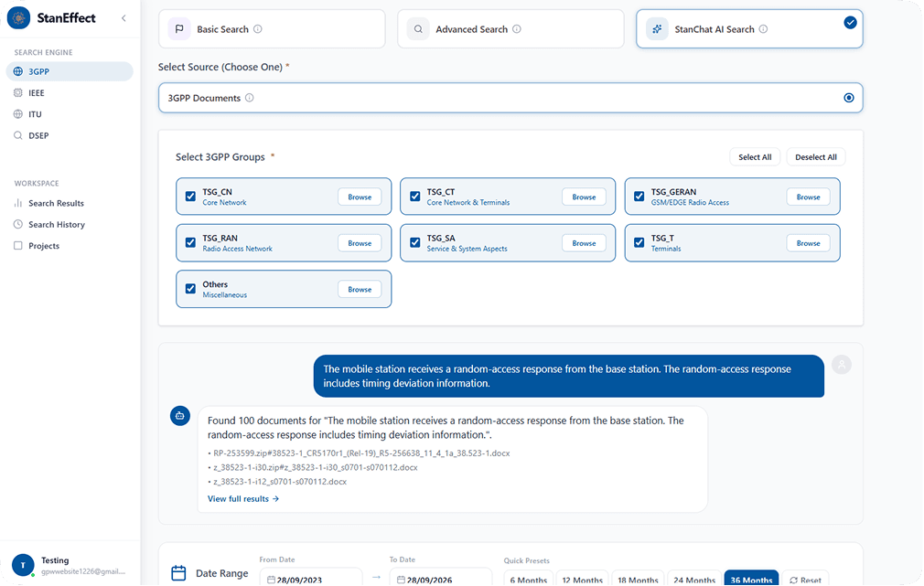924x586 pixels.
Task: Click the z_38523-1-i12_s0701-s070112.docx result
Action: (280, 482)
